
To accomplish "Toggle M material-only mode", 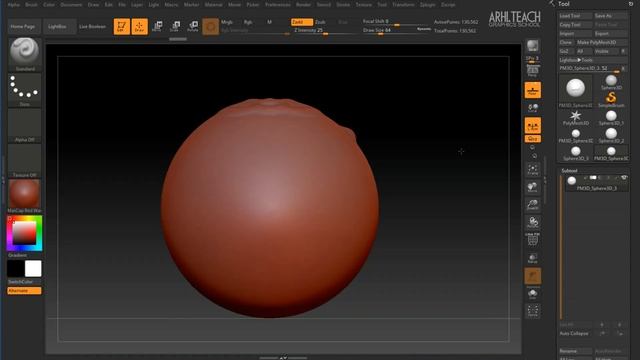I will [269, 22].
